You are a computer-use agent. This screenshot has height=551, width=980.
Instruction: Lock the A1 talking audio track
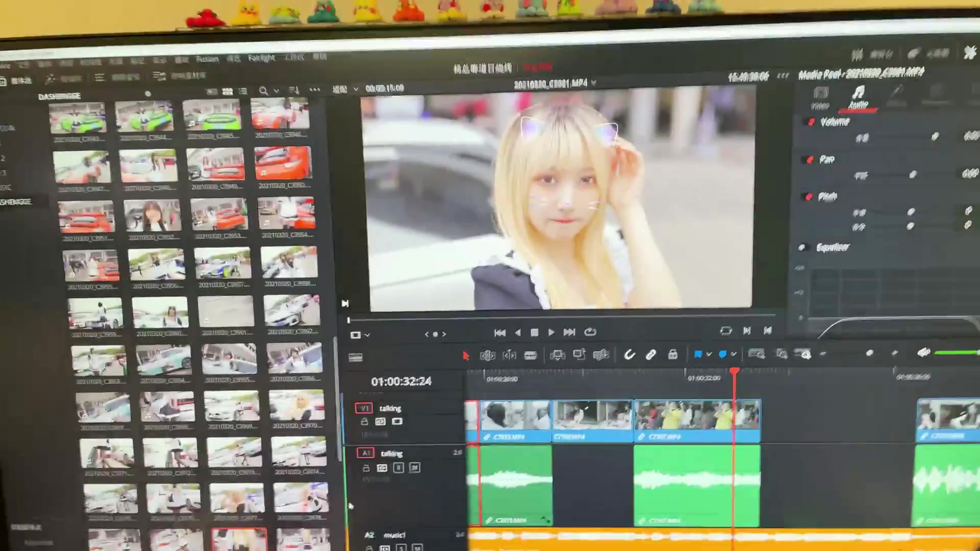tap(366, 468)
